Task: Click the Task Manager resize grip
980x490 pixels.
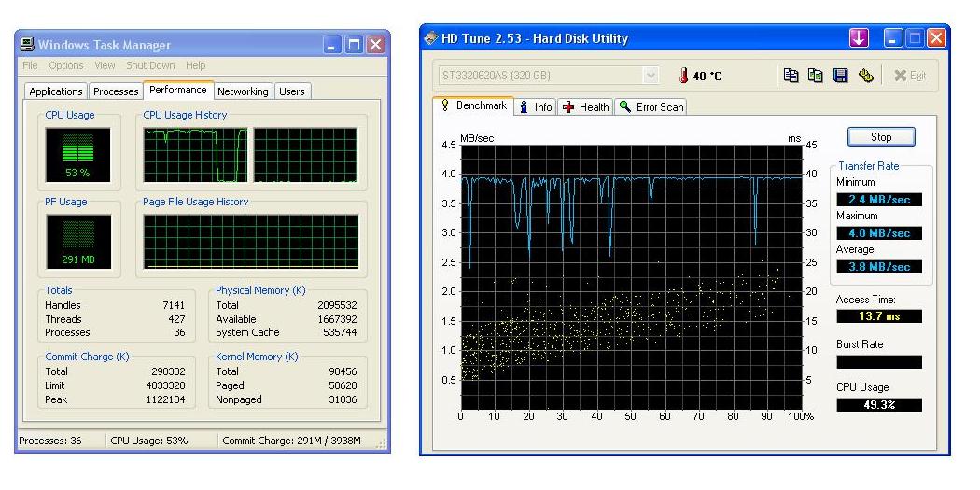Action: (381, 443)
